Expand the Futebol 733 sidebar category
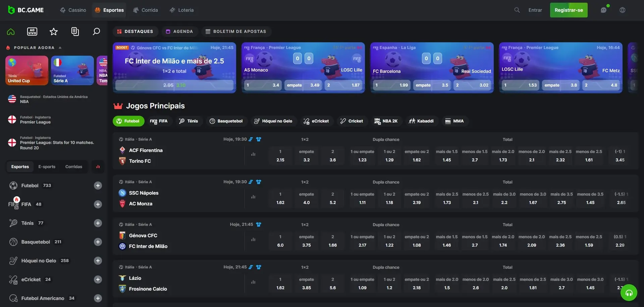 coord(98,186)
